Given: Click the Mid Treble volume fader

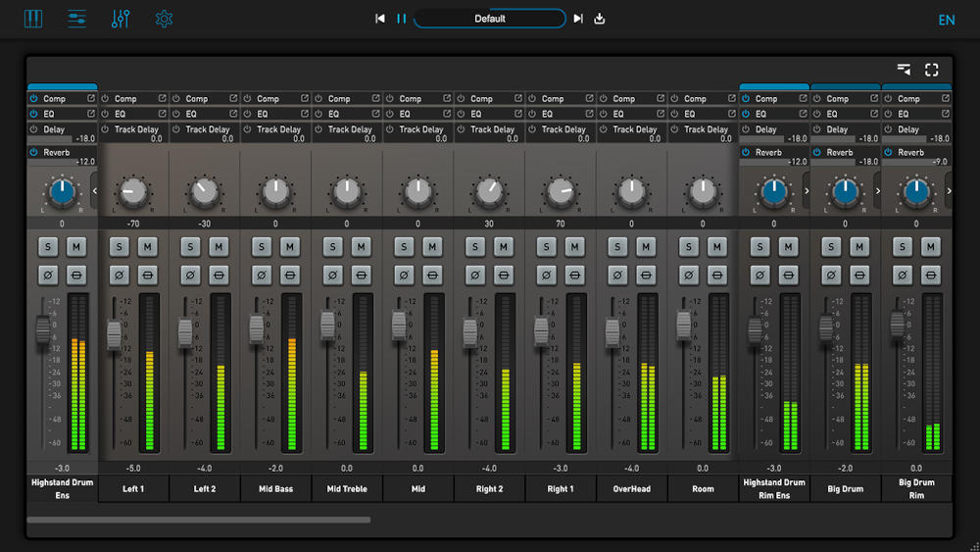Looking at the screenshot, I should tap(328, 325).
